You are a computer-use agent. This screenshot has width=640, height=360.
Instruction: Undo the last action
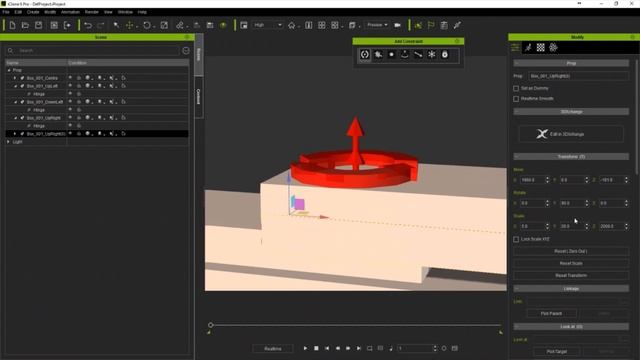click(88, 25)
